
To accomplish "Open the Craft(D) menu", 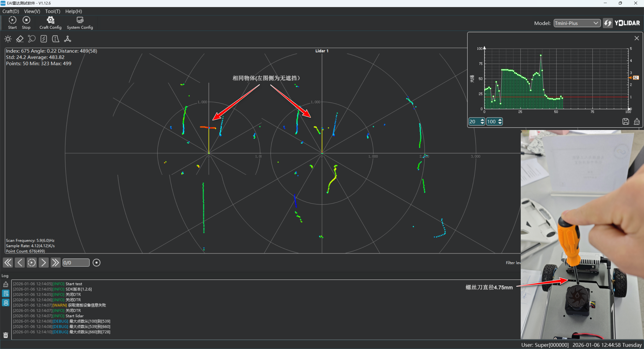I will [x=11, y=11].
